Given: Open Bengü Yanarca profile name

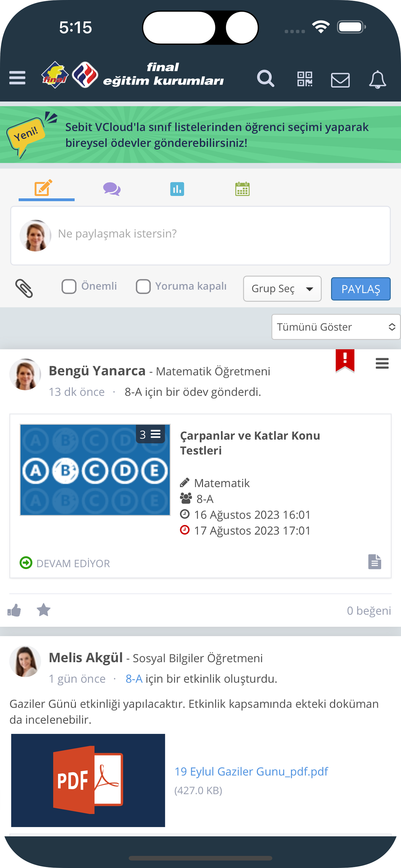Looking at the screenshot, I should 97,371.
